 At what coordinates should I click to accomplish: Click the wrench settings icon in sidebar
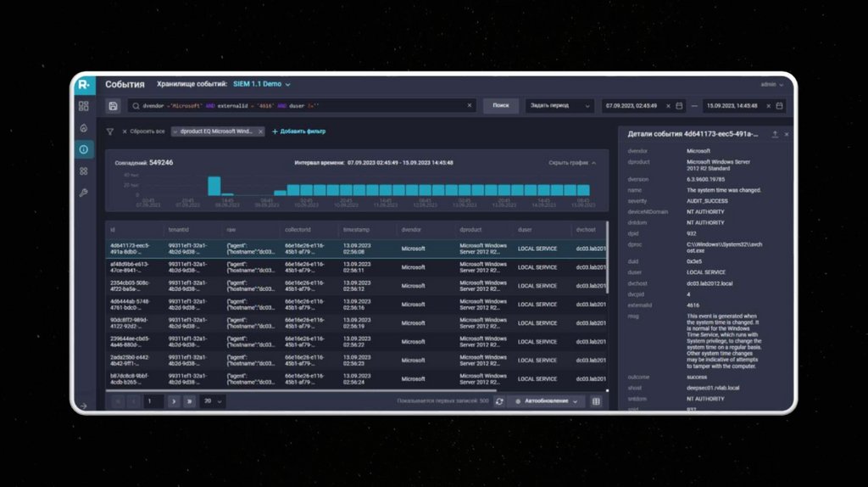click(x=83, y=193)
